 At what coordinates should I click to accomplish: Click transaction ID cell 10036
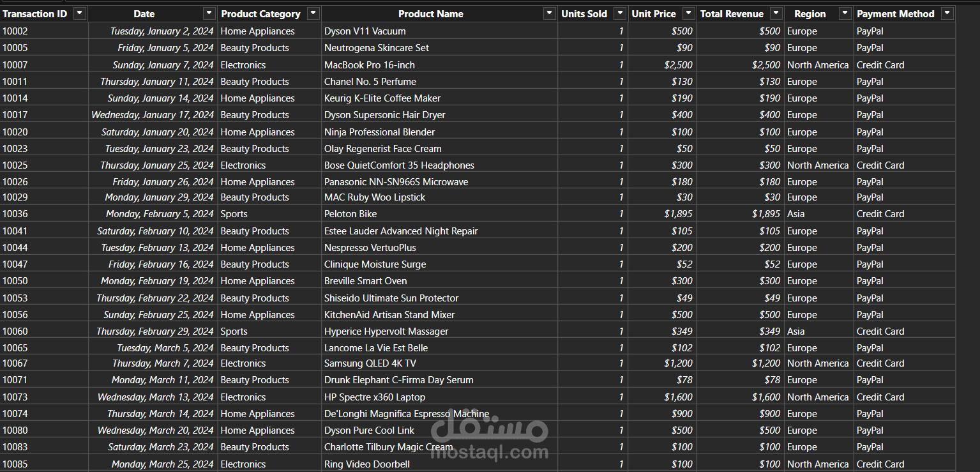(x=44, y=214)
